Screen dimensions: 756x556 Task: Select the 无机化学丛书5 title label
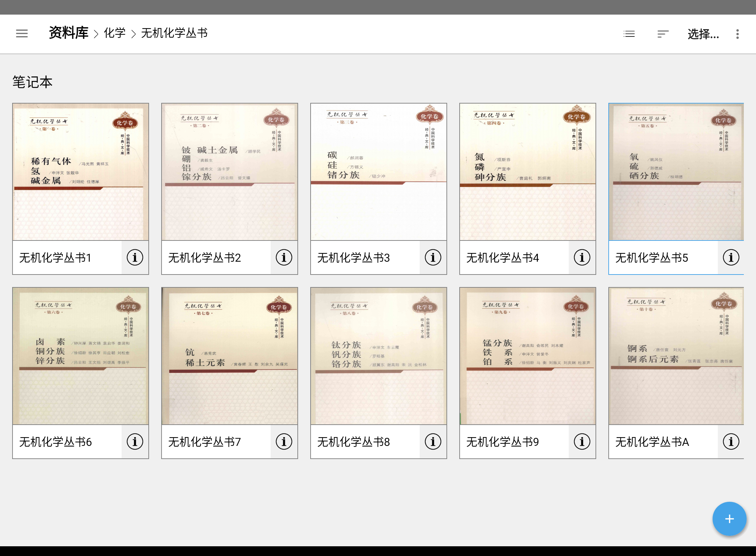651,257
